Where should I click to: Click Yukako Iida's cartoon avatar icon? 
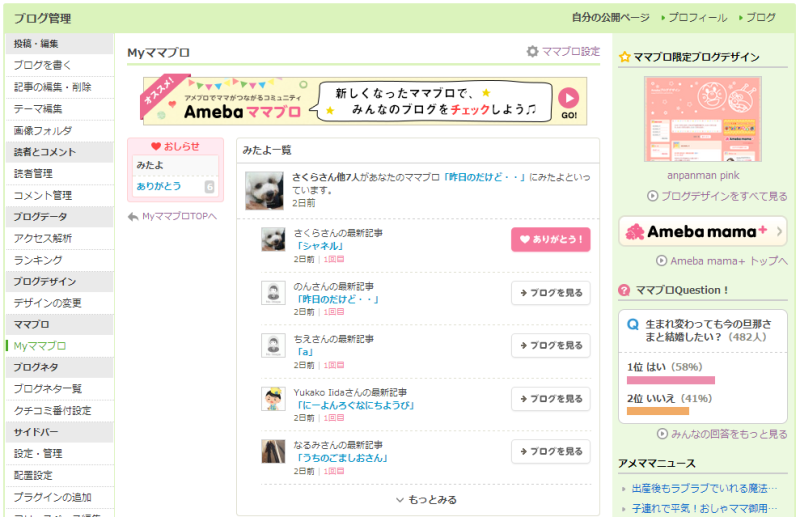[273, 399]
